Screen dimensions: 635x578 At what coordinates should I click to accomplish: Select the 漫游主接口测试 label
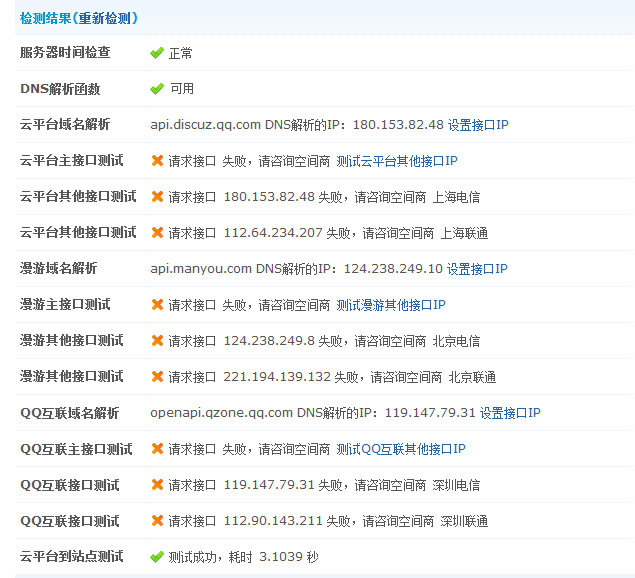click(x=65, y=304)
